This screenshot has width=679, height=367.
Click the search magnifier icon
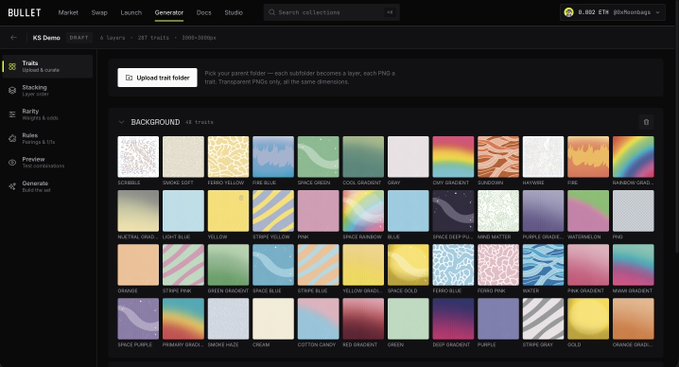(272, 12)
